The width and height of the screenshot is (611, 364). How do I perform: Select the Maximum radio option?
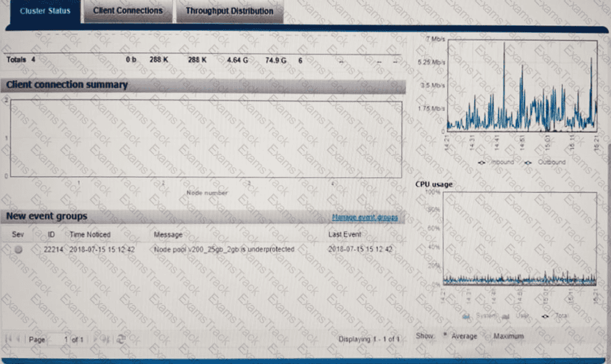pyautogui.click(x=487, y=336)
